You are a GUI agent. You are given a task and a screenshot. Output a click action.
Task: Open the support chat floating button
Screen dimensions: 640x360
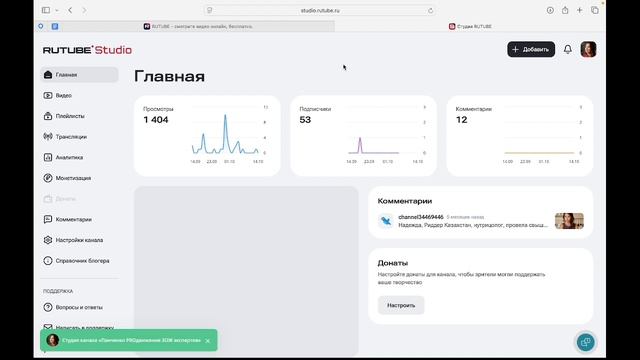[586, 342]
